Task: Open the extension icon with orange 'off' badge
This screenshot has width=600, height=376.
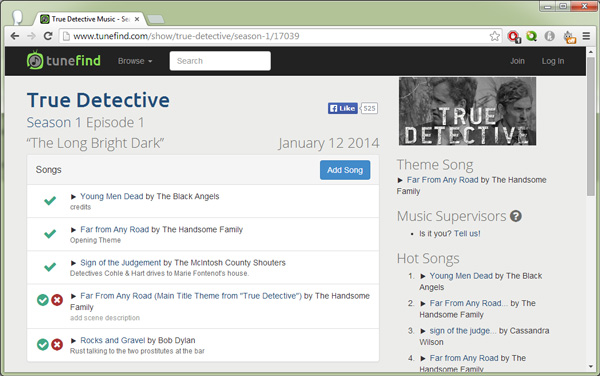Action: tap(569, 37)
